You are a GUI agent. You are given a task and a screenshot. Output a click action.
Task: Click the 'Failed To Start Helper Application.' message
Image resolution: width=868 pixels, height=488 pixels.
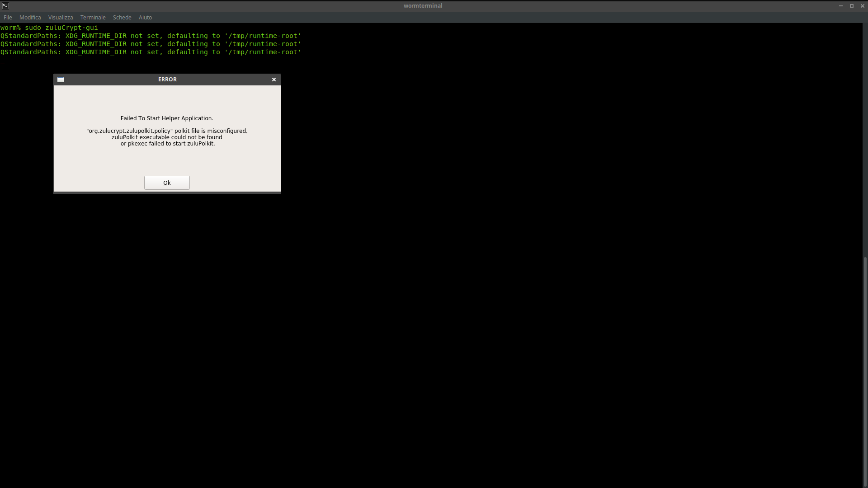(x=167, y=118)
